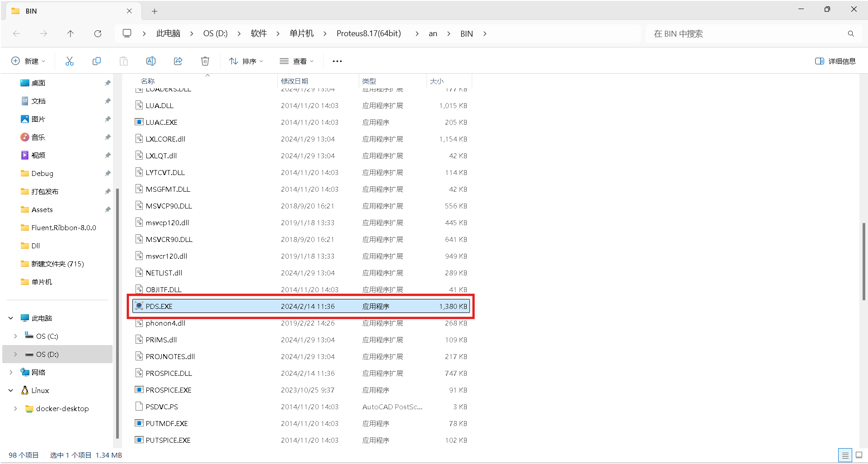Image resolution: width=868 pixels, height=464 pixels.
Task: Click the Copy icon in the toolbar
Action: (x=96, y=61)
